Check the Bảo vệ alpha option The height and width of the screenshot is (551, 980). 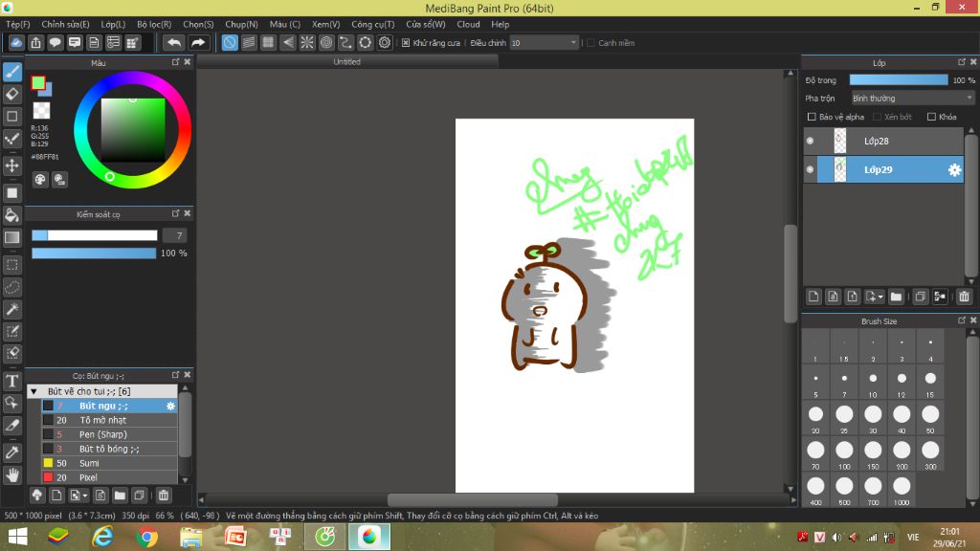pyautogui.click(x=812, y=117)
